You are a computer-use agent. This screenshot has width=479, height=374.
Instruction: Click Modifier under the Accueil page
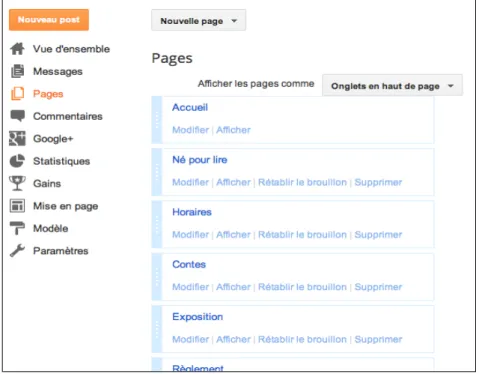(x=190, y=130)
